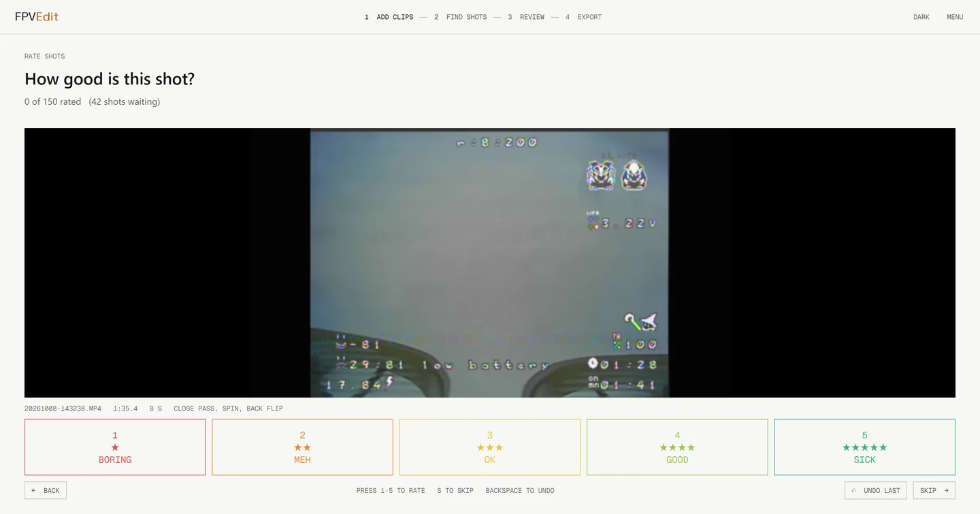
Task: Click the '(42 shots waiting)' text
Action: 125,101
